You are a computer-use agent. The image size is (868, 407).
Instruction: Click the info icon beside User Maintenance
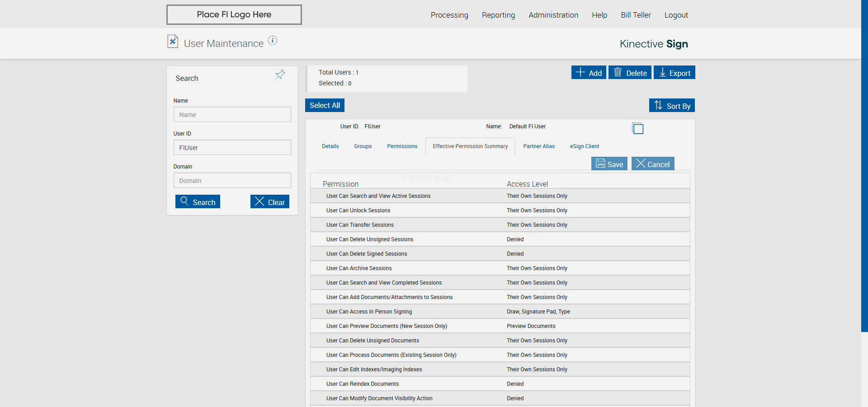pos(272,41)
